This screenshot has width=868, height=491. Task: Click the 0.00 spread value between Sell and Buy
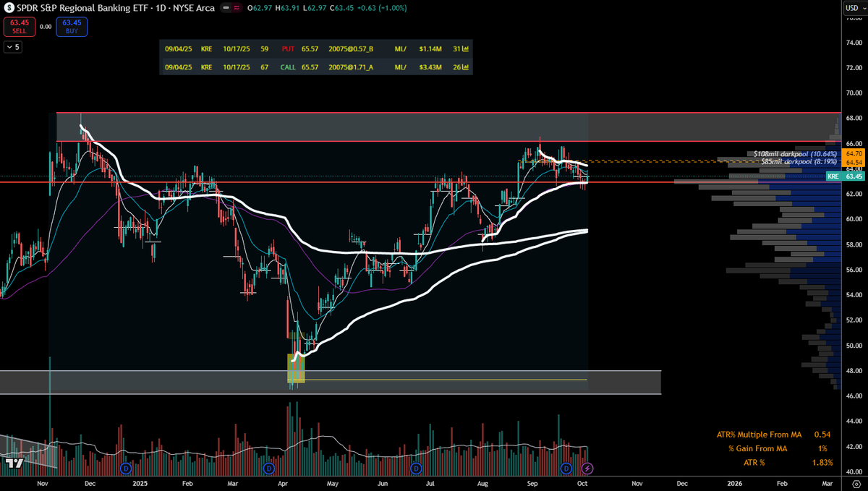click(x=45, y=27)
